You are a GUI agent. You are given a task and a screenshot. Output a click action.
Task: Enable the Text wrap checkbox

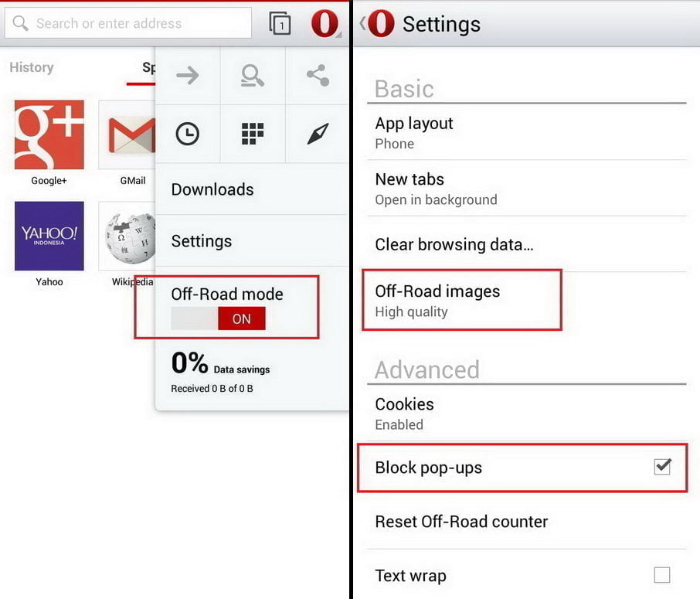tap(662, 575)
